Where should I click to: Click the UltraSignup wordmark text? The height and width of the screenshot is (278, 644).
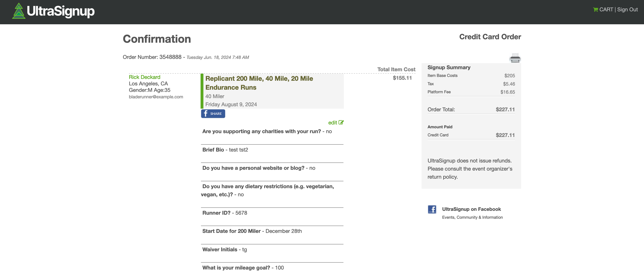(x=61, y=11)
